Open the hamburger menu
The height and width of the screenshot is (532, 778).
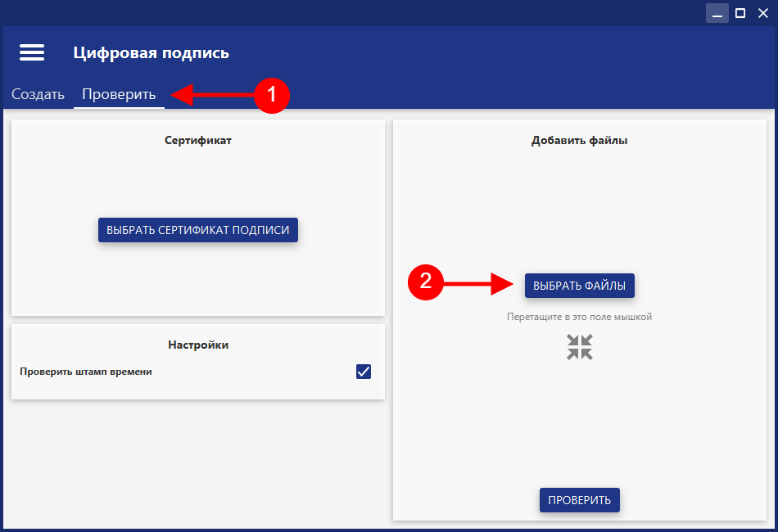(32, 52)
